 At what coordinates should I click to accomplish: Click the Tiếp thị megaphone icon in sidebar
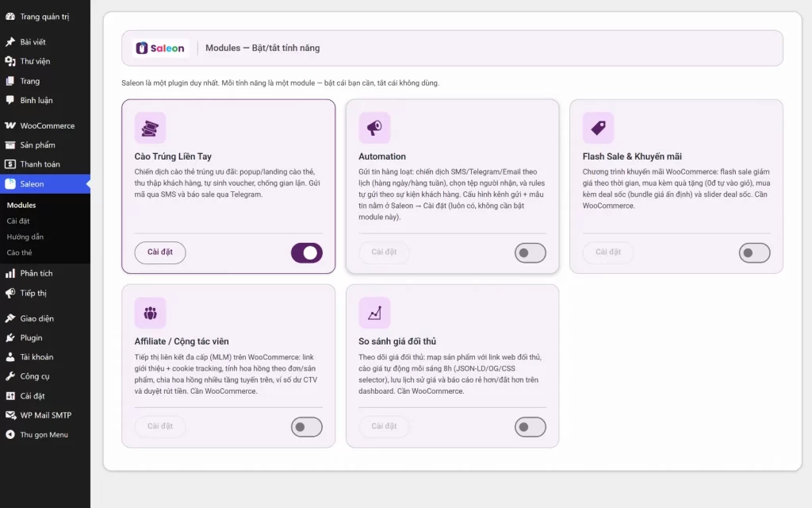pyautogui.click(x=10, y=293)
